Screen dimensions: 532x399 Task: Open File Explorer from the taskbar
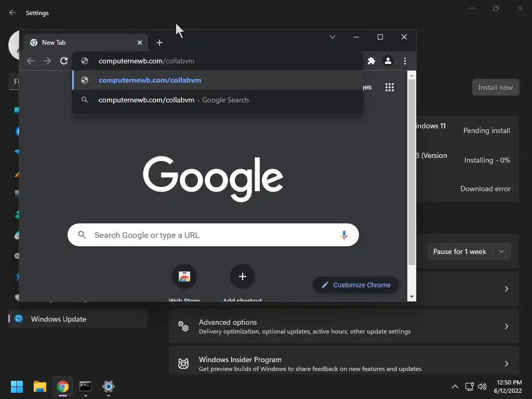pos(39,387)
